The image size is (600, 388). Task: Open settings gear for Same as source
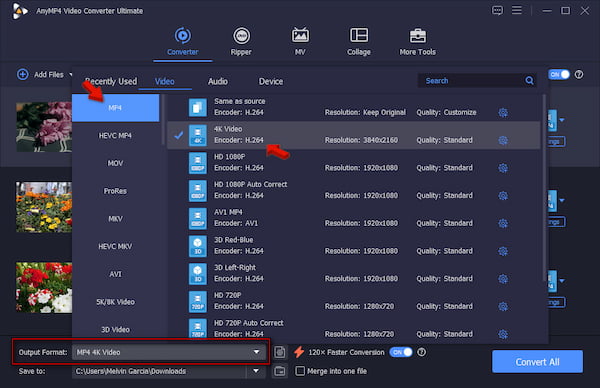(x=503, y=112)
